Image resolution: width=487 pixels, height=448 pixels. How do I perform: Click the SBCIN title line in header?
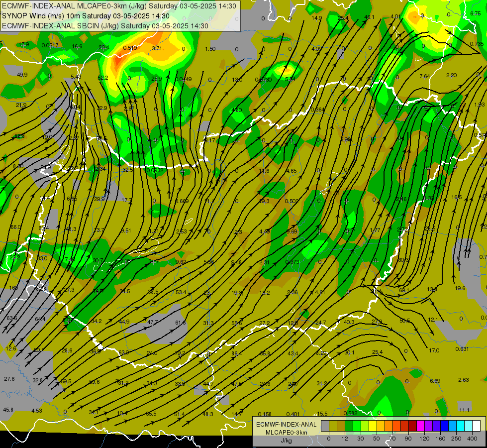[105, 26]
